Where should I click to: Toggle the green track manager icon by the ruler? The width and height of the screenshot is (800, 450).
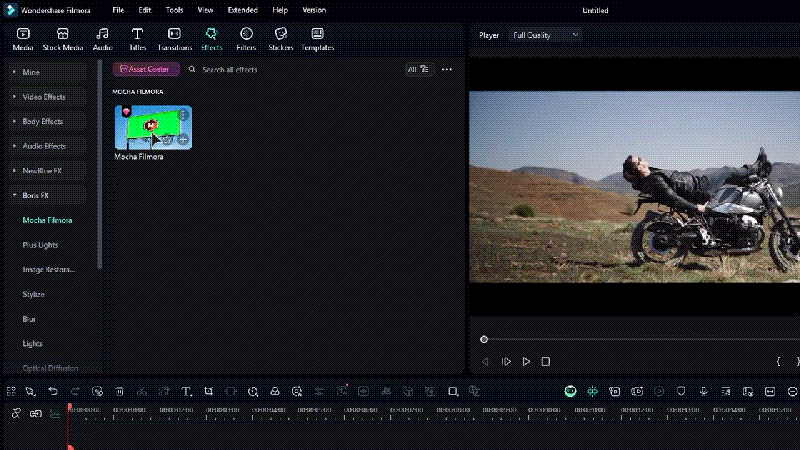(x=55, y=413)
